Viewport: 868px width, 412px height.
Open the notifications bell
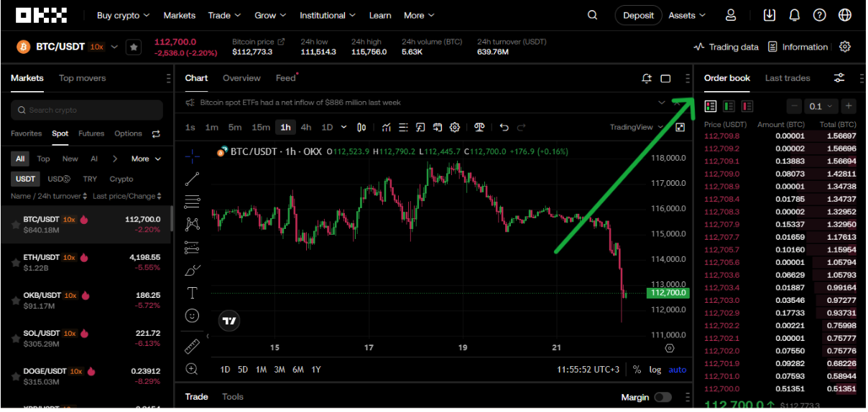click(794, 15)
